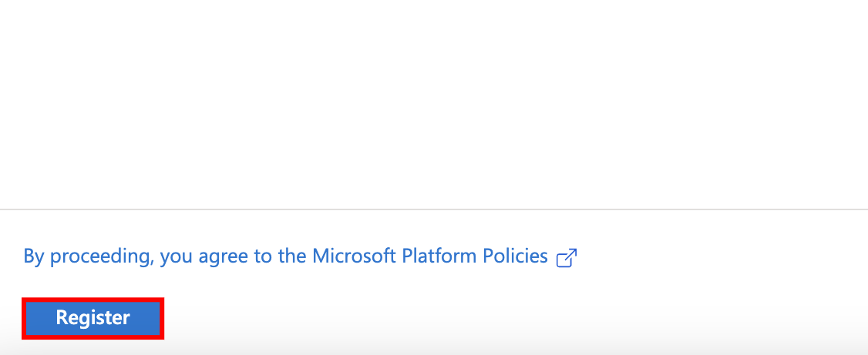This screenshot has width=868, height=355.
Task: Click the external link icon beside Policies
Action: 567,257
